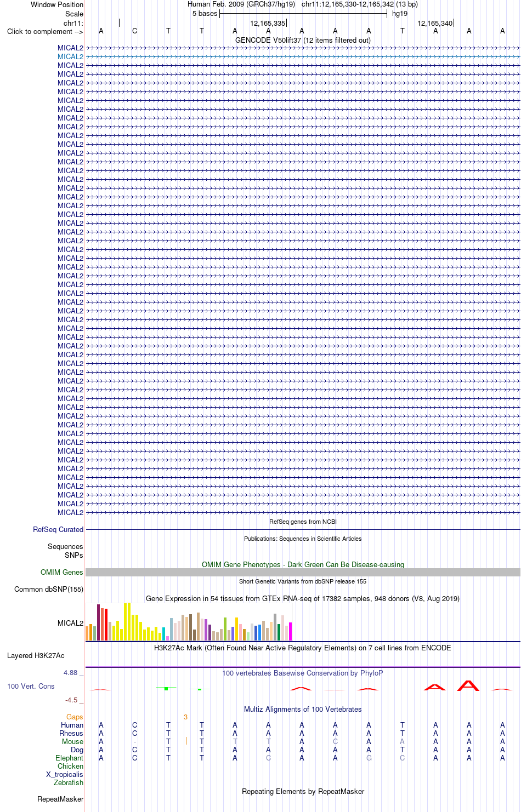This screenshot has height=812, width=521.
Task: Click the G base in Elephant alignment row
Action: (369, 758)
